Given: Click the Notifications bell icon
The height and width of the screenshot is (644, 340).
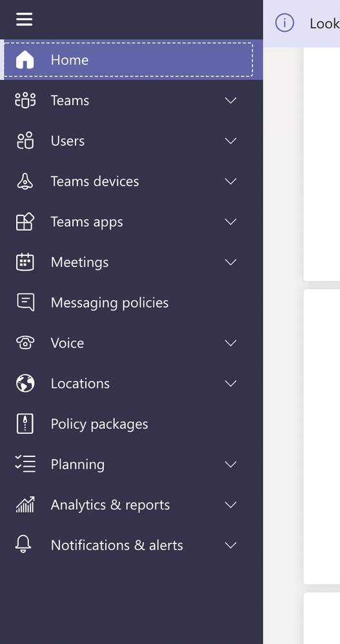Looking at the screenshot, I should tap(23, 545).
